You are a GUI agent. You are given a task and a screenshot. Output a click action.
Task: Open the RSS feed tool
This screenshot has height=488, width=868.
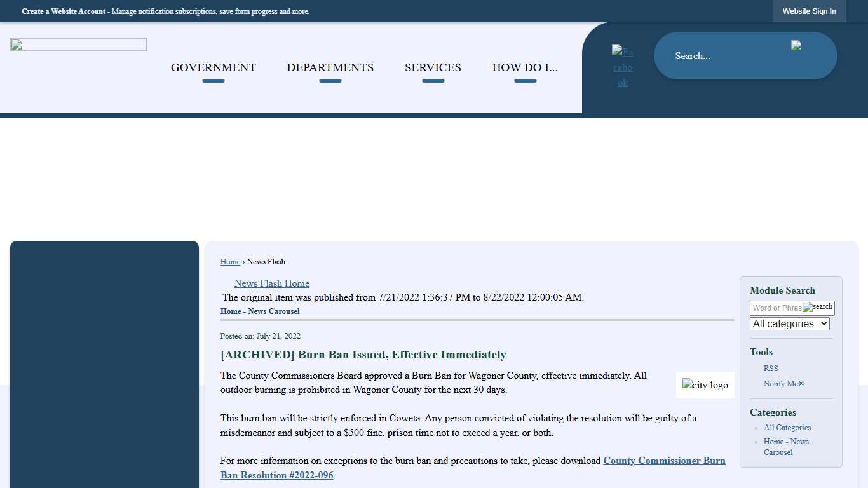770,369
